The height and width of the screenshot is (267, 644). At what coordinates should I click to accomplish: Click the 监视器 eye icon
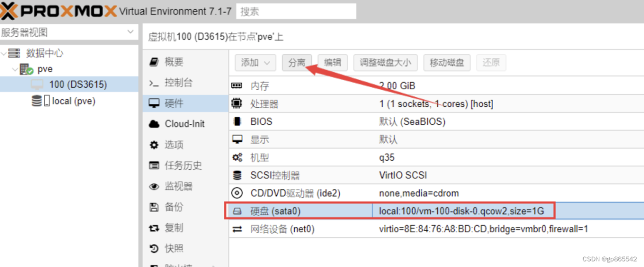pos(154,187)
